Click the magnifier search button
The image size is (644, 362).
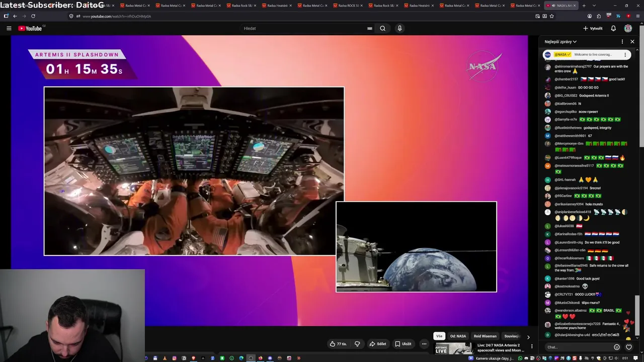coord(383,28)
